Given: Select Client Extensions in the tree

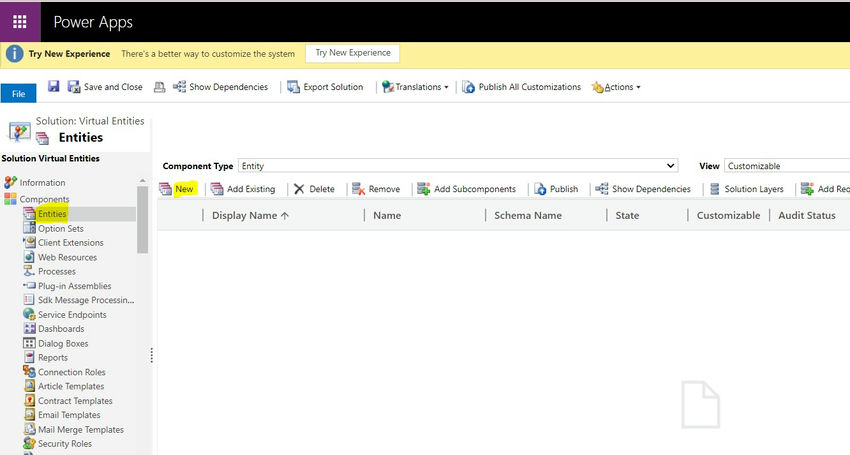Looking at the screenshot, I should pyautogui.click(x=70, y=242).
